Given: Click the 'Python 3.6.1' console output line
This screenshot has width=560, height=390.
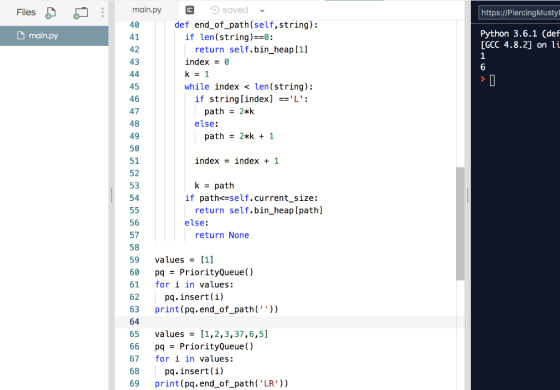Looking at the screenshot, I should [520, 34].
